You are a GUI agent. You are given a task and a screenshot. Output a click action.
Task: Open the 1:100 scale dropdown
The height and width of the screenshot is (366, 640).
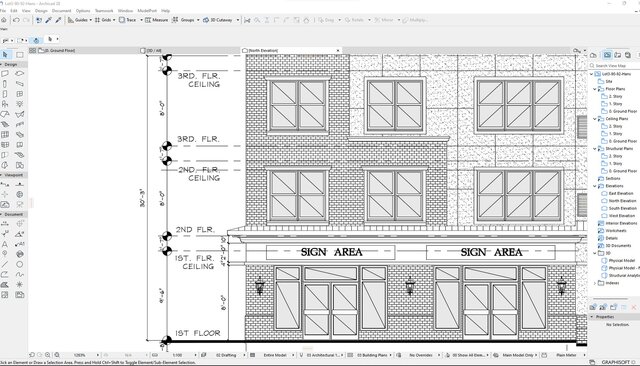point(195,355)
